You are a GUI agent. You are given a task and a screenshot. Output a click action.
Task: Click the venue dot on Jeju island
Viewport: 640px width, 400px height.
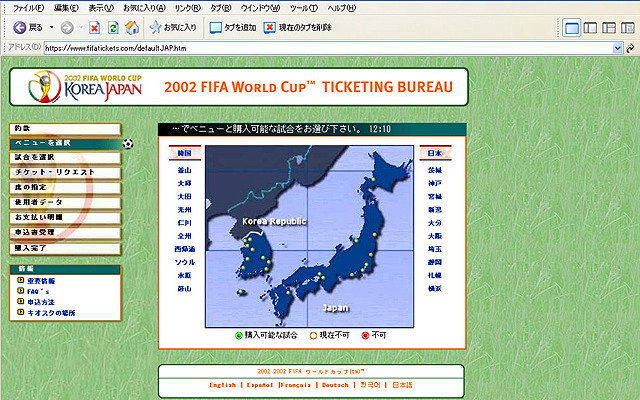pyautogui.click(x=241, y=292)
